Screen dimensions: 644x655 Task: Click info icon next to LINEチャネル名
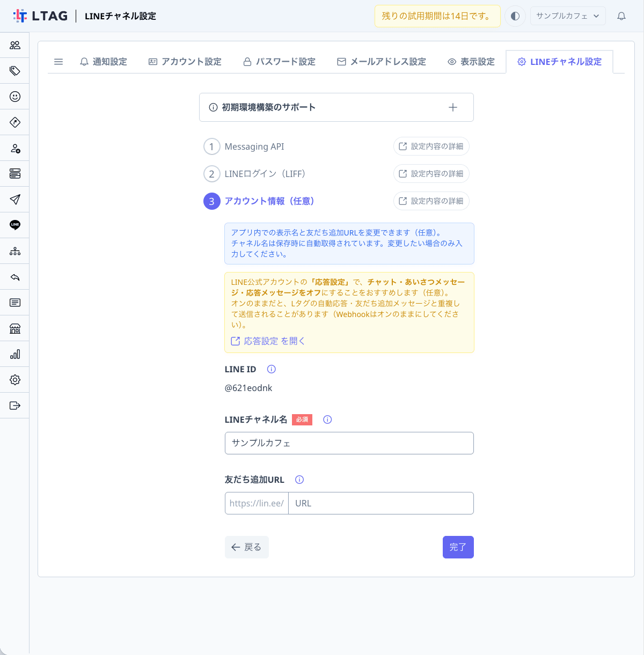327,420
